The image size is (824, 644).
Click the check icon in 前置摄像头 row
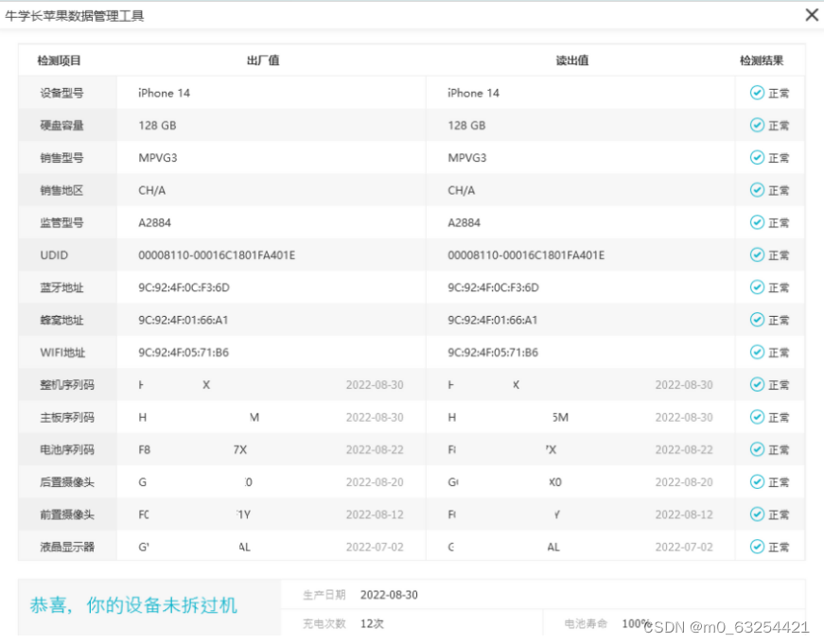click(757, 514)
